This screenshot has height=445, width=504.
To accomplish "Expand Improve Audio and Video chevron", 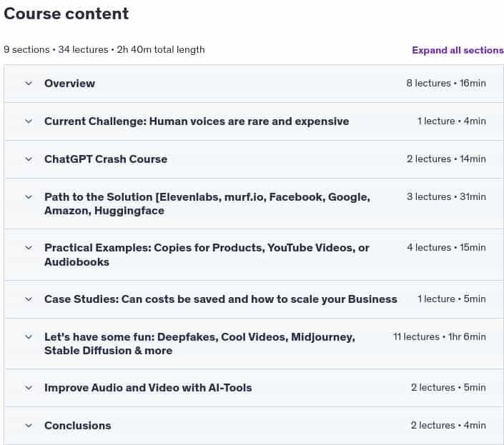I will (29, 388).
